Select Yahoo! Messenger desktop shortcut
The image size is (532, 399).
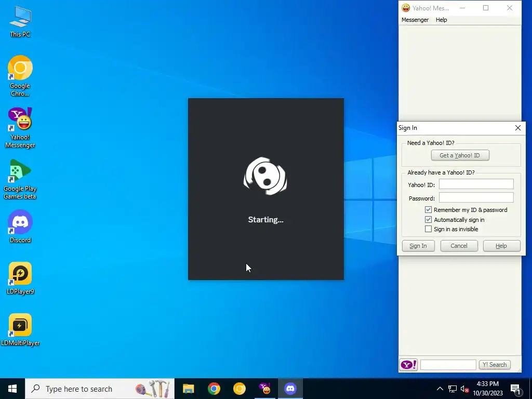(20, 128)
